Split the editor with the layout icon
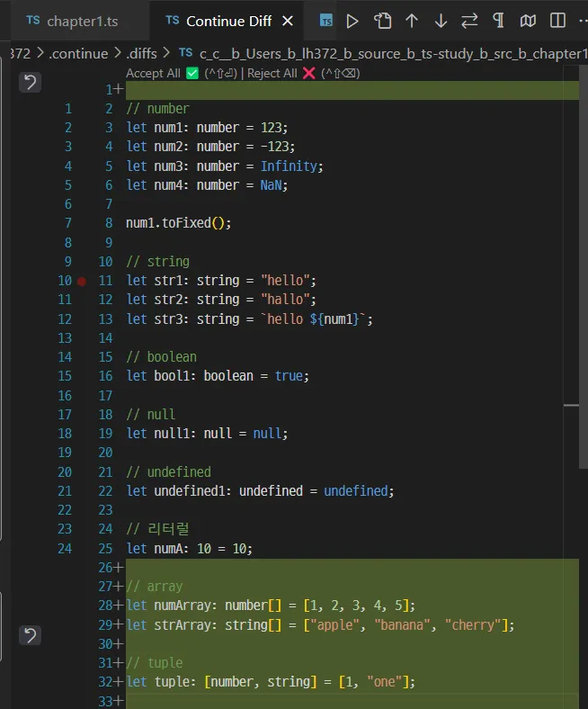The height and width of the screenshot is (709, 588). (557, 21)
